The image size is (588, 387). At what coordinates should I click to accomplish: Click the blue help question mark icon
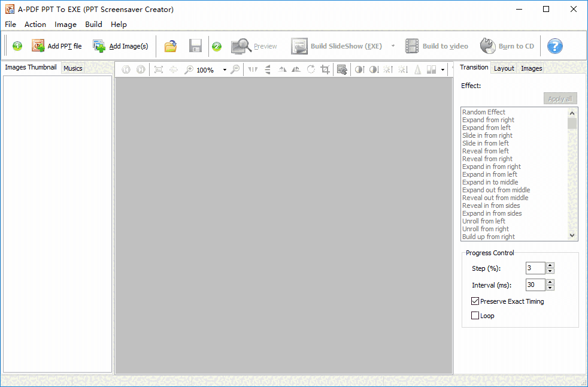point(555,46)
